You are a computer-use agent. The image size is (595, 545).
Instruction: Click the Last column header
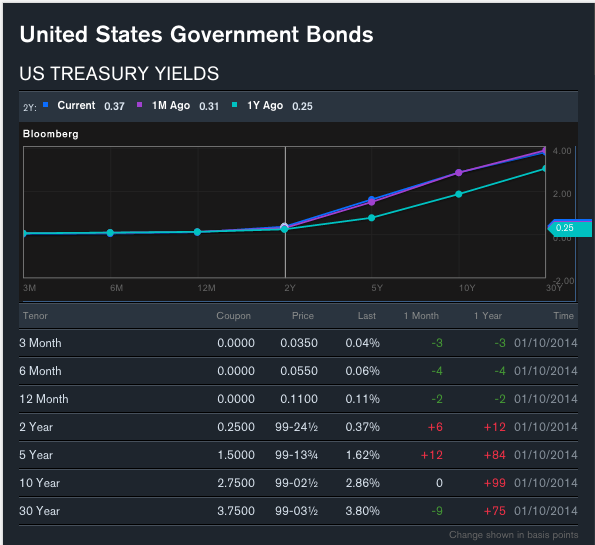pyautogui.click(x=367, y=316)
